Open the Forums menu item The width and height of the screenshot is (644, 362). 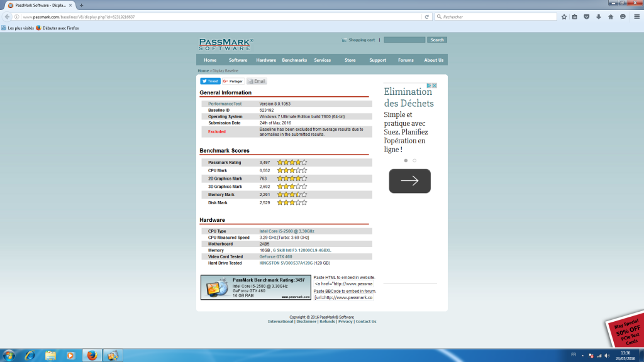(406, 60)
